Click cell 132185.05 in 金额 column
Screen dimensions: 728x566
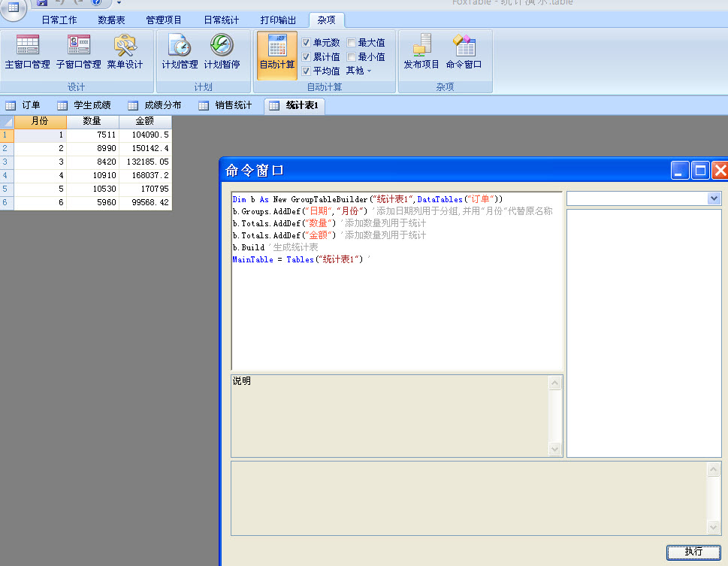pos(145,162)
